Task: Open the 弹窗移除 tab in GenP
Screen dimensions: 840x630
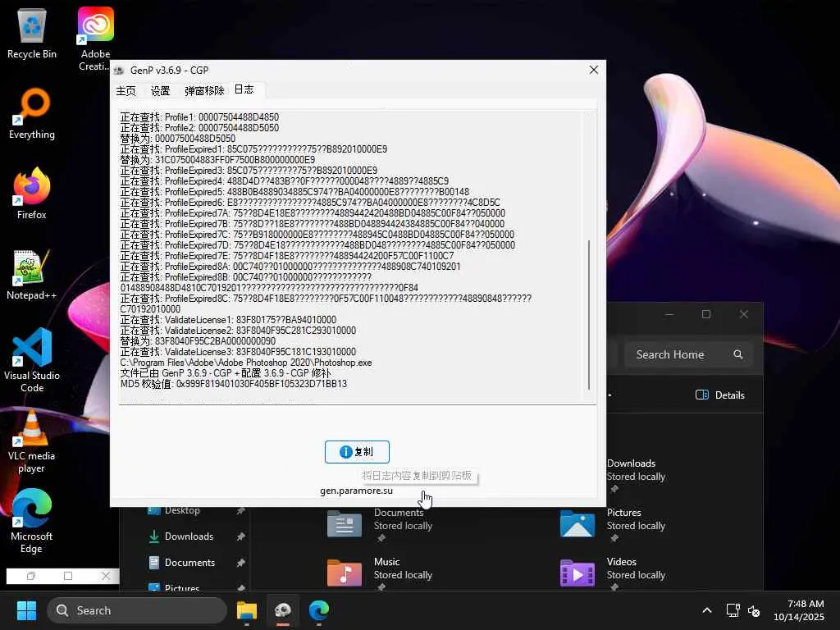Action: 204,90
